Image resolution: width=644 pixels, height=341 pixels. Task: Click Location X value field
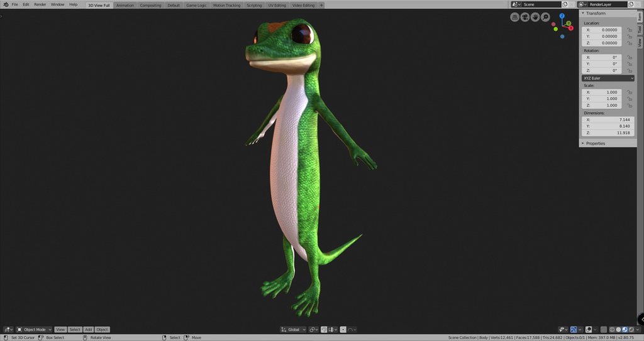click(602, 30)
